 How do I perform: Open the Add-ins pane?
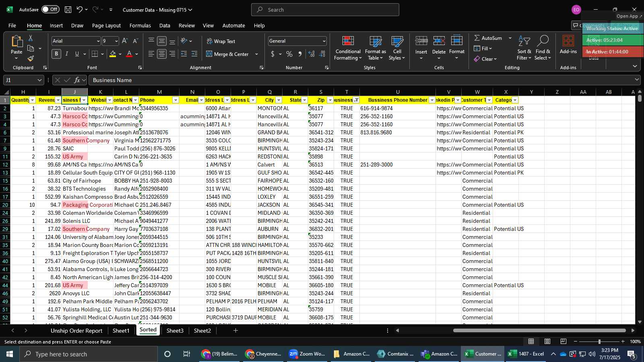pyautogui.click(x=568, y=44)
